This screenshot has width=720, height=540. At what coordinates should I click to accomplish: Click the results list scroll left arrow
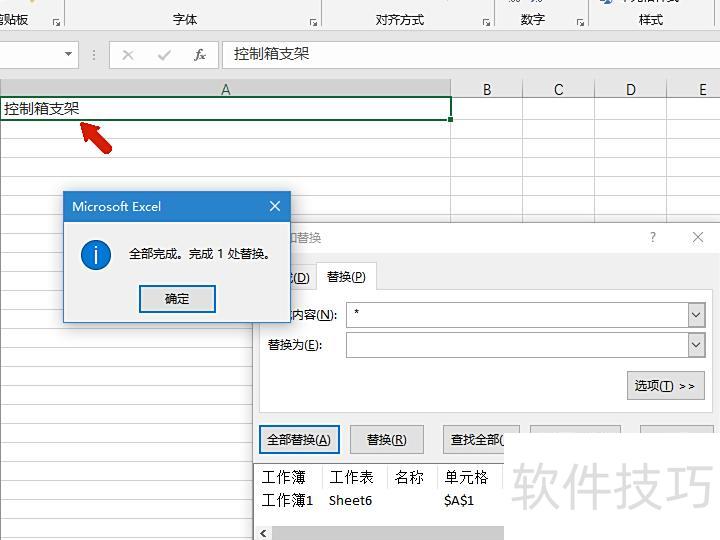264,533
